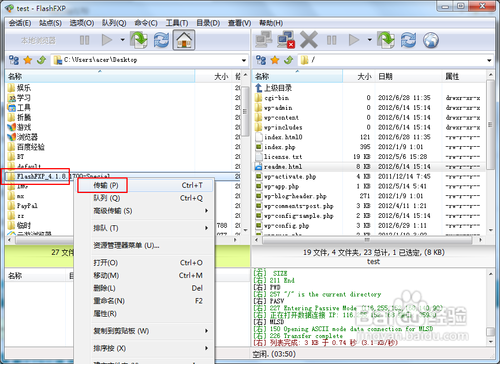This screenshot has height=365, width=501.
Task: Click the remote pane pause button
Action: 331,40
